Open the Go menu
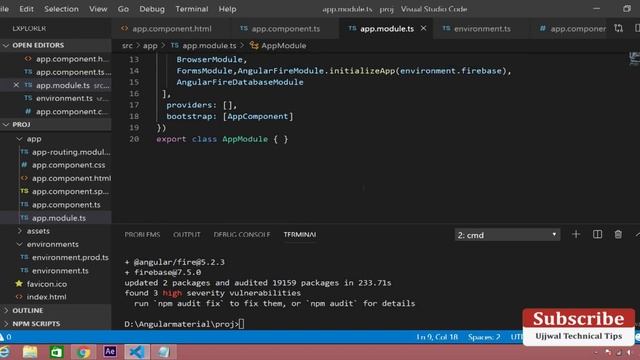 [123, 9]
